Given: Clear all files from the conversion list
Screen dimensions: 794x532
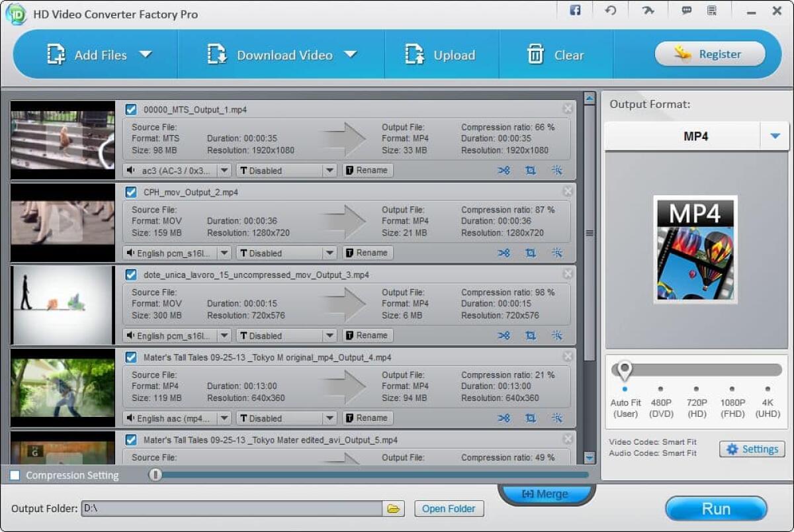Looking at the screenshot, I should click(557, 55).
